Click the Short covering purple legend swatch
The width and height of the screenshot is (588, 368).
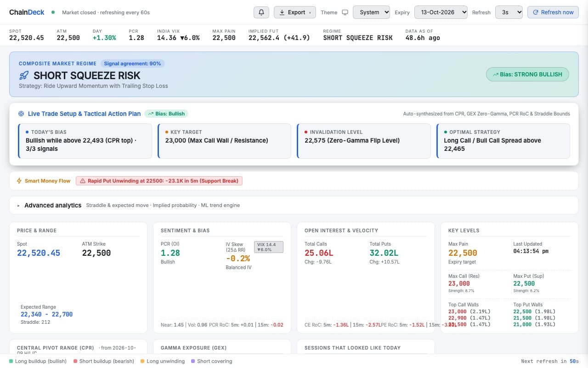pos(193,361)
